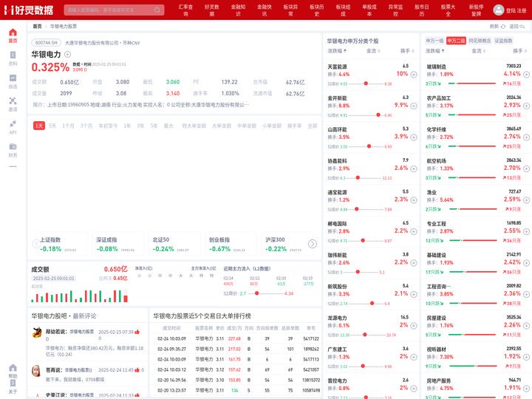Switch to 申万一级 tab
Viewport: 532px width, 399px height.
click(x=434, y=41)
